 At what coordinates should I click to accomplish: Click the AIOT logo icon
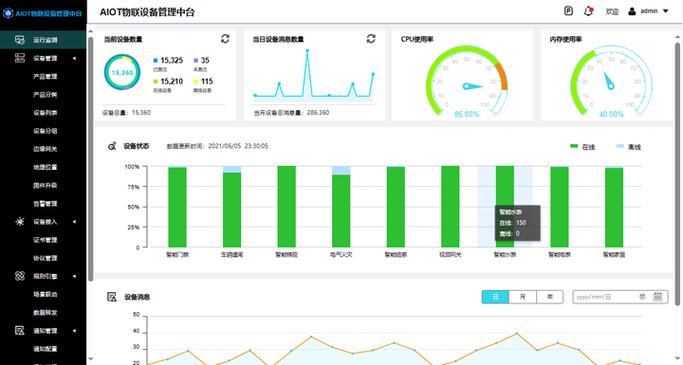click(x=8, y=13)
